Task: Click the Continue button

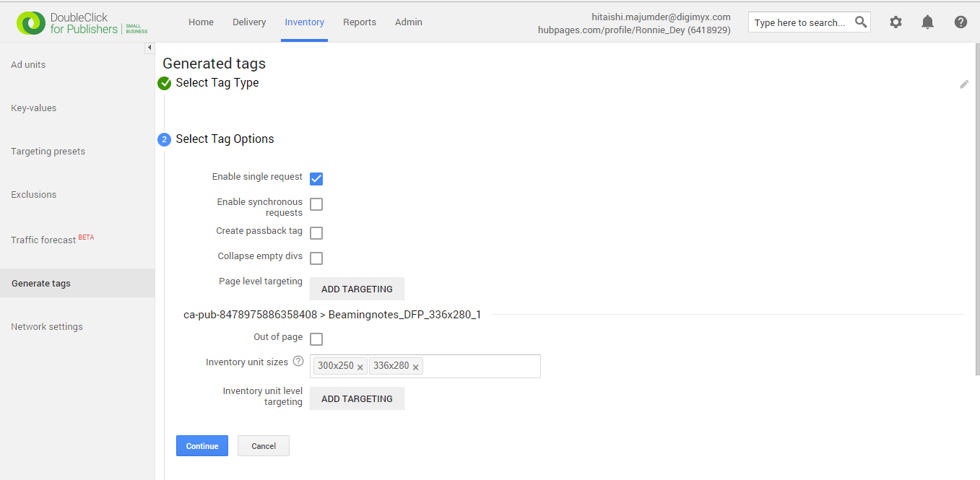Action: pyautogui.click(x=201, y=445)
